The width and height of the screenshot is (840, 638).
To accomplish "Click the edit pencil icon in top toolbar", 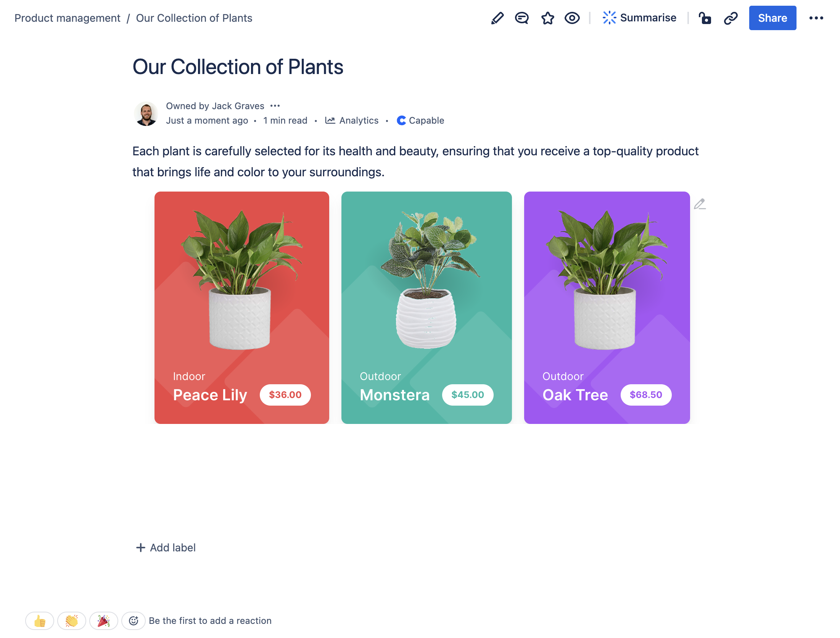I will pos(497,18).
